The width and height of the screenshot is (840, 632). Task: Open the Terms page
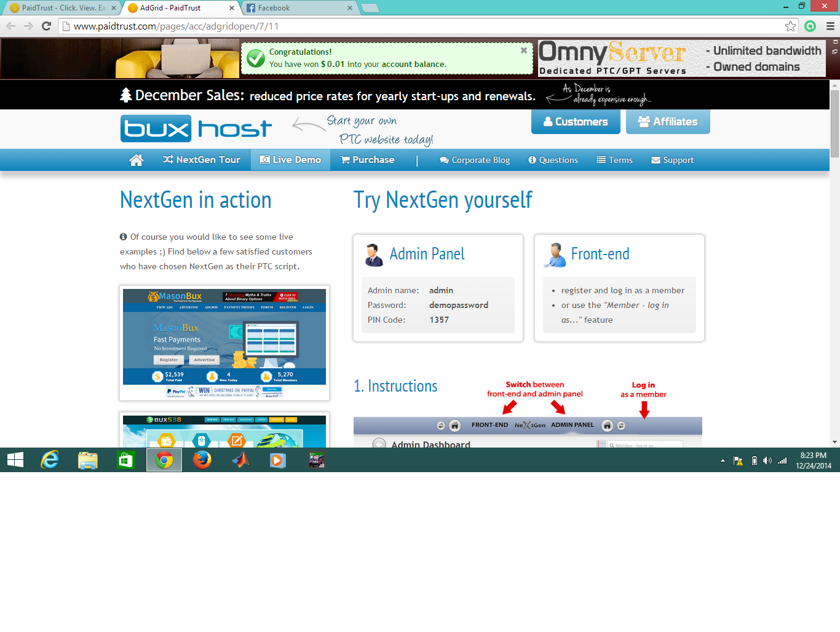(x=614, y=160)
